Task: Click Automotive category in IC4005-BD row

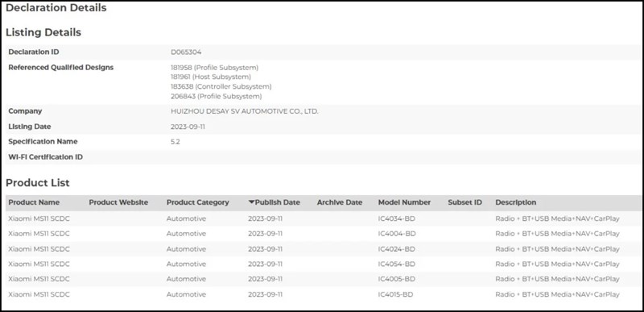Action: (x=186, y=279)
